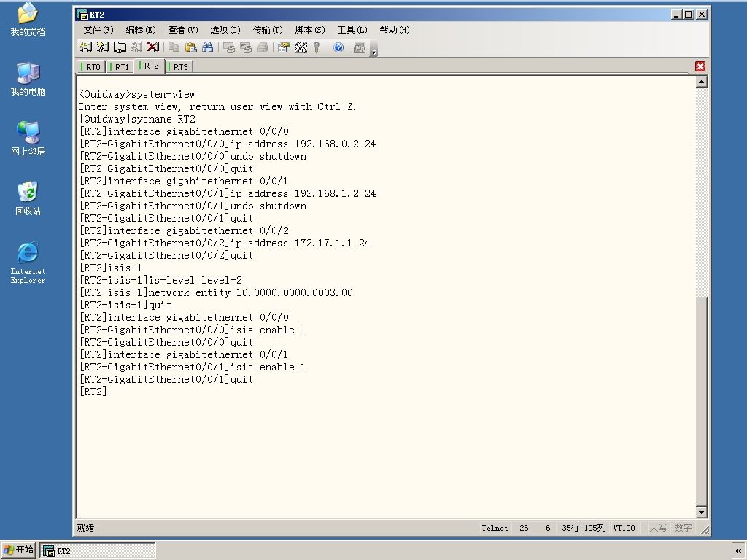Click the VT100 status bar entry
Viewport: 747px width, 560px height.
click(624, 528)
